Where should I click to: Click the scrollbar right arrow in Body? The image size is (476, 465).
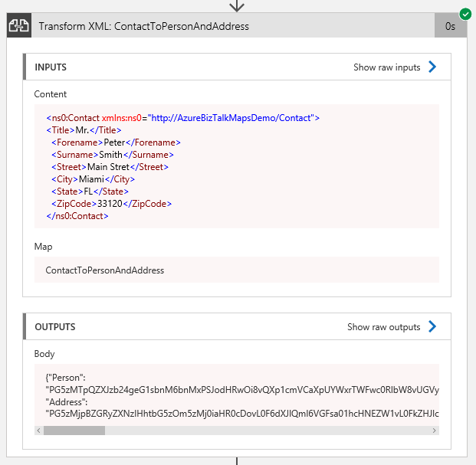434,431
